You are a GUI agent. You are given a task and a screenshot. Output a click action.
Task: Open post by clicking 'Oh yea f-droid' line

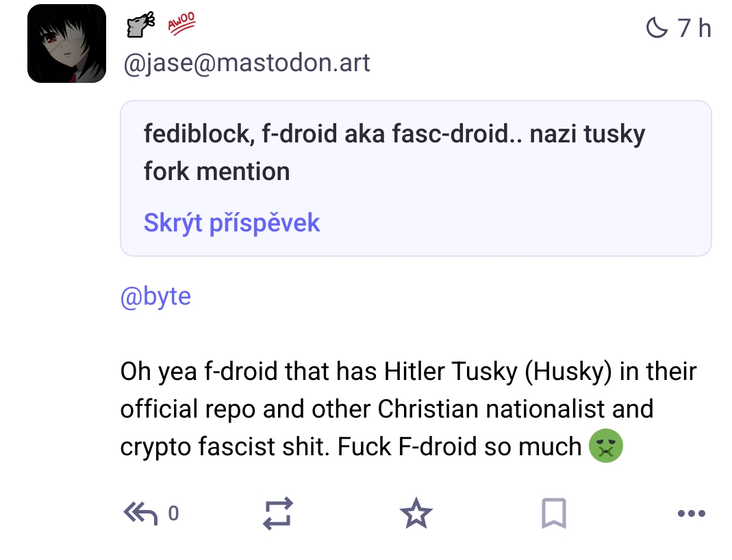409,372
